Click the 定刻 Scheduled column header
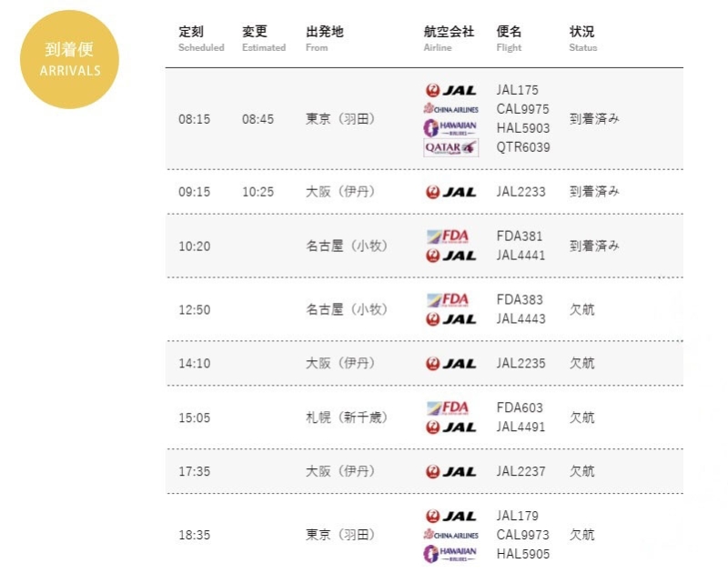Viewport: 728px width, 573px height. 201,38
